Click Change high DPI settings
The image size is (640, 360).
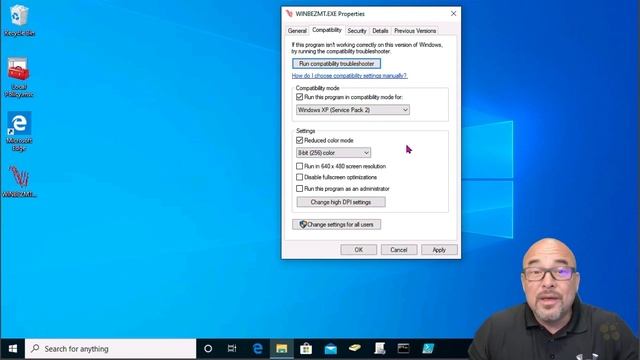(x=341, y=202)
